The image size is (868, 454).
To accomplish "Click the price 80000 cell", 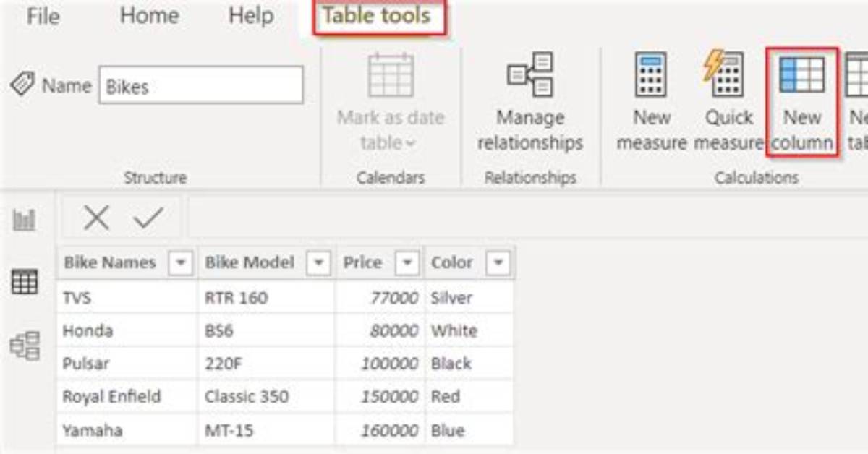I will [x=380, y=330].
